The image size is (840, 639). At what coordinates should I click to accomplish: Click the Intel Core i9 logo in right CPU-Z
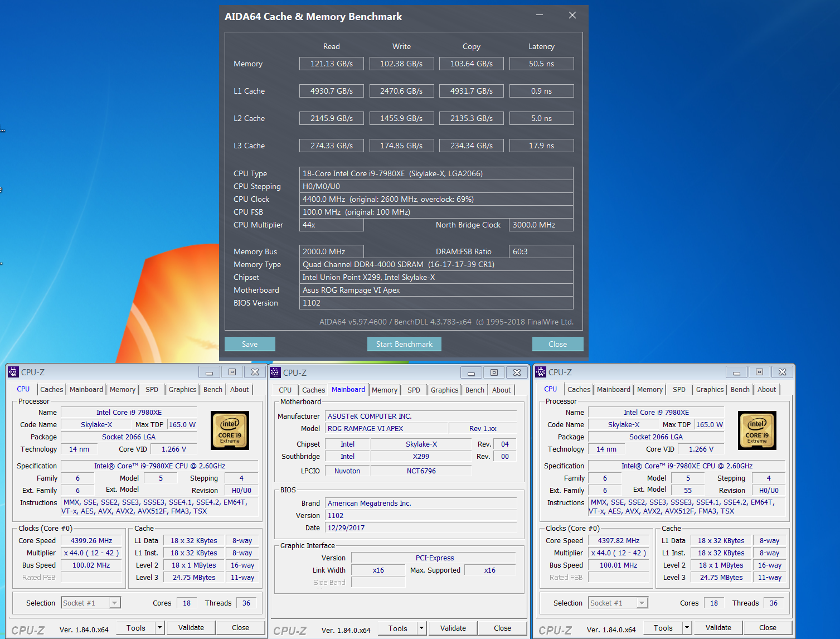click(756, 430)
